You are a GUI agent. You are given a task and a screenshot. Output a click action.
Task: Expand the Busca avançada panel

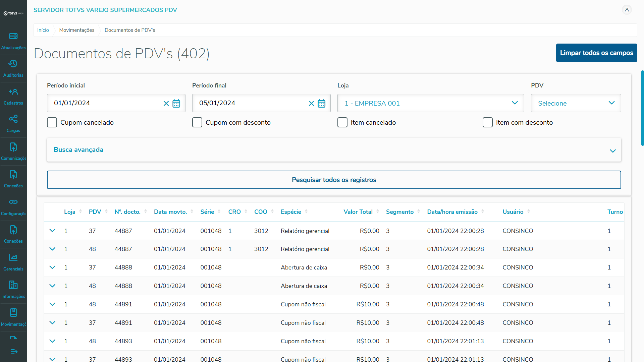tap(334, 150)
